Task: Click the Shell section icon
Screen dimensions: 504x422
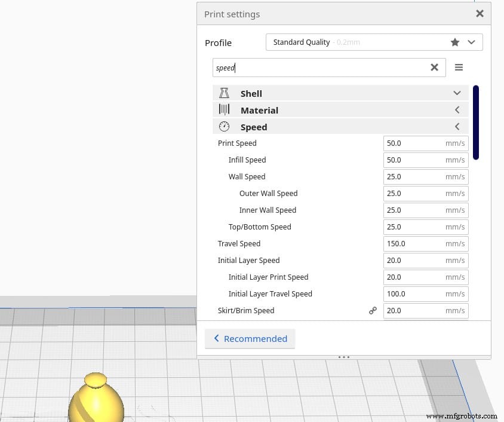Action: click(x=225, y=93)
